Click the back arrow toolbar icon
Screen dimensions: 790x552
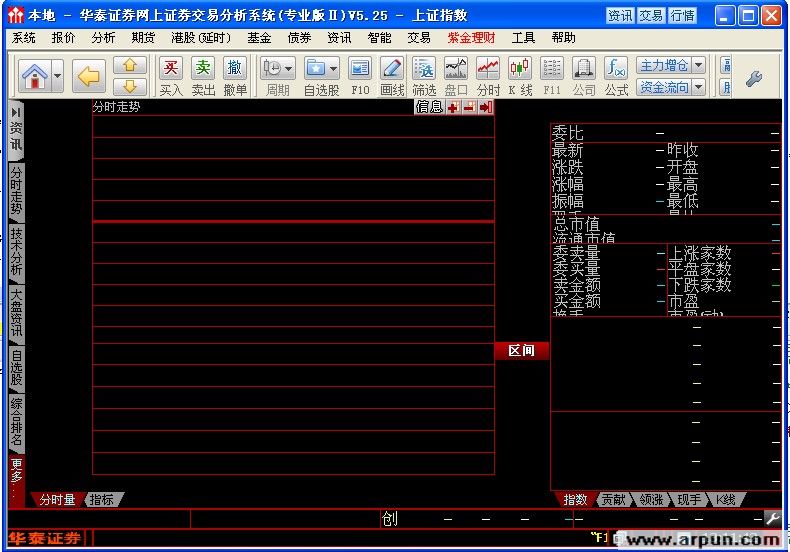[x=90, y=75]
